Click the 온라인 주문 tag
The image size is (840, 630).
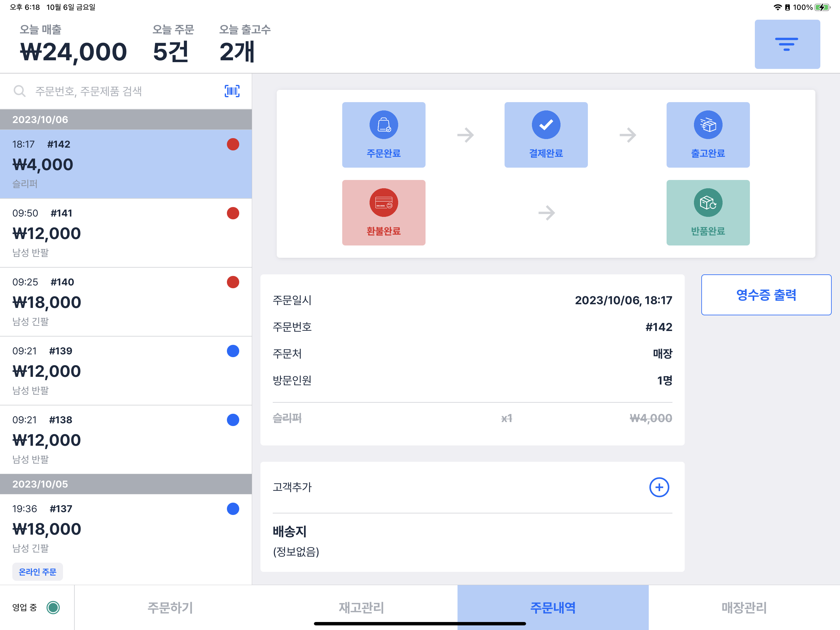37,572
